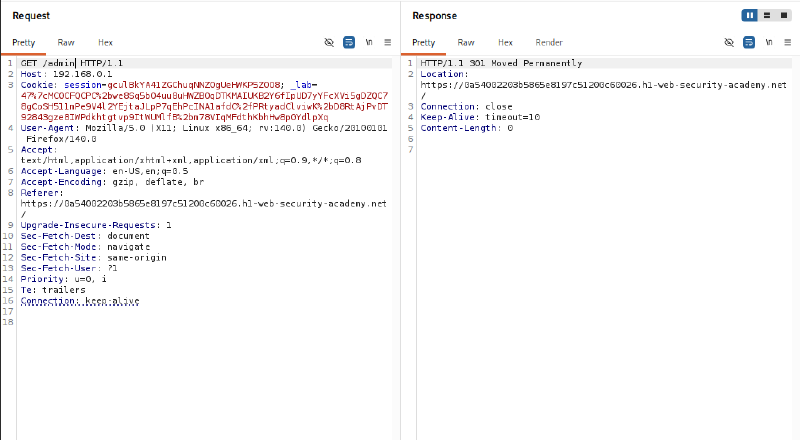Click the Sec-Fetch-Dest header line
The image size is (800, 440).
tap(85, 236)
